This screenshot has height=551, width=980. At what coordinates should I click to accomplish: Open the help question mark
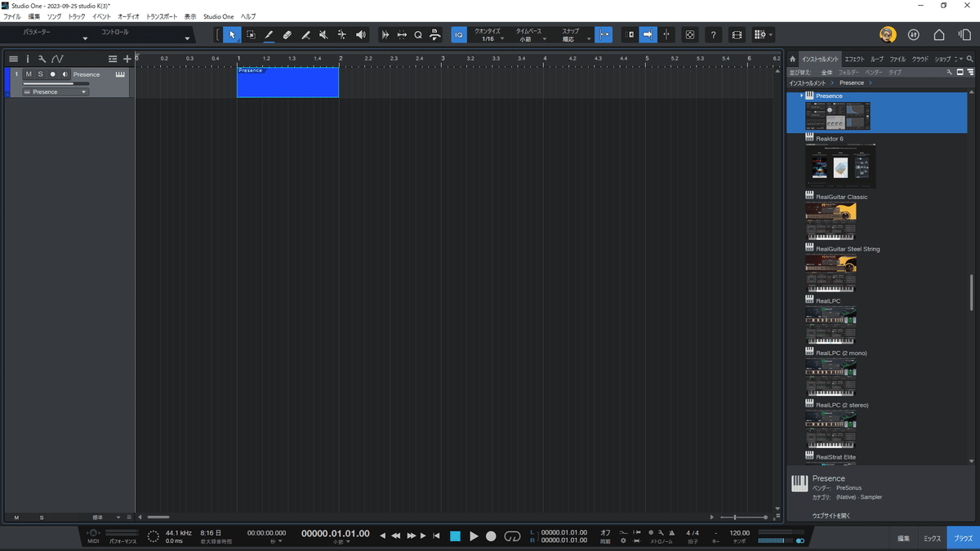714,35
